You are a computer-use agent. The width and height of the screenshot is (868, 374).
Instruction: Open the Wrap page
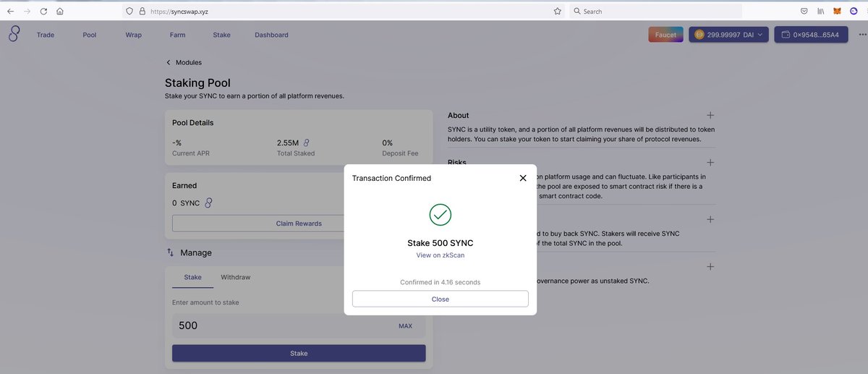[133, 35]
